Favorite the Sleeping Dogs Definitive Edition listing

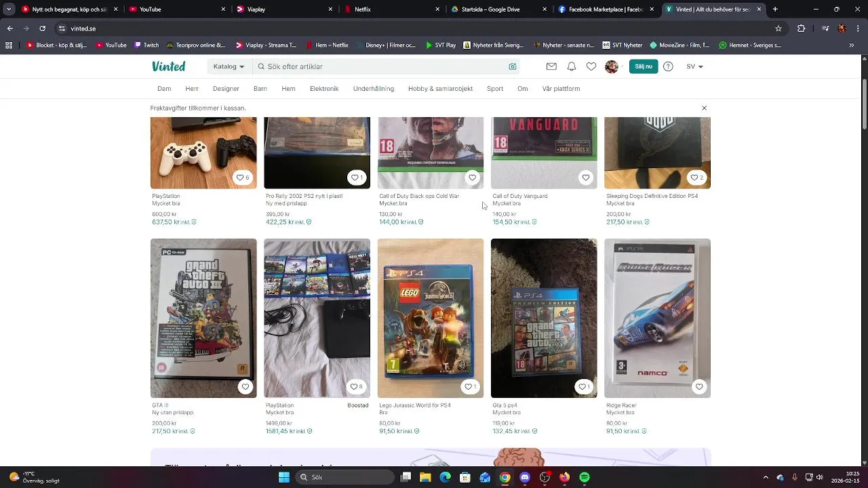pyautogui.click(x=696, y=178)
